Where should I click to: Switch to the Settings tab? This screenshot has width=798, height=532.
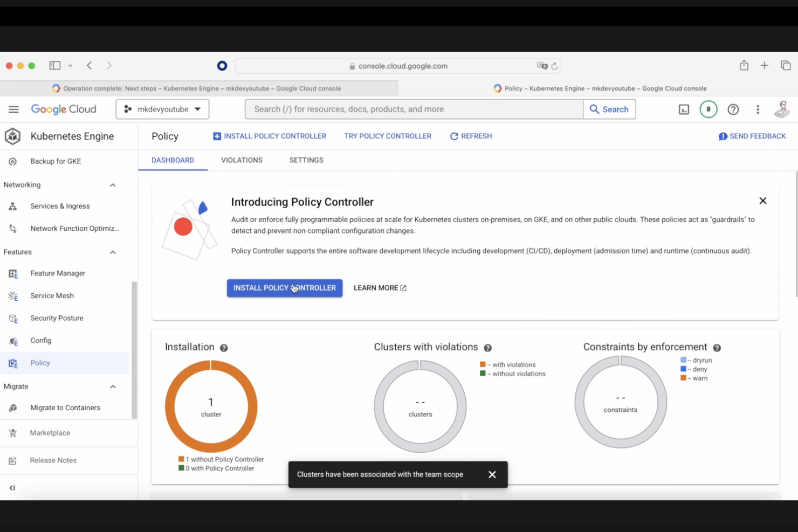(306, 160)
